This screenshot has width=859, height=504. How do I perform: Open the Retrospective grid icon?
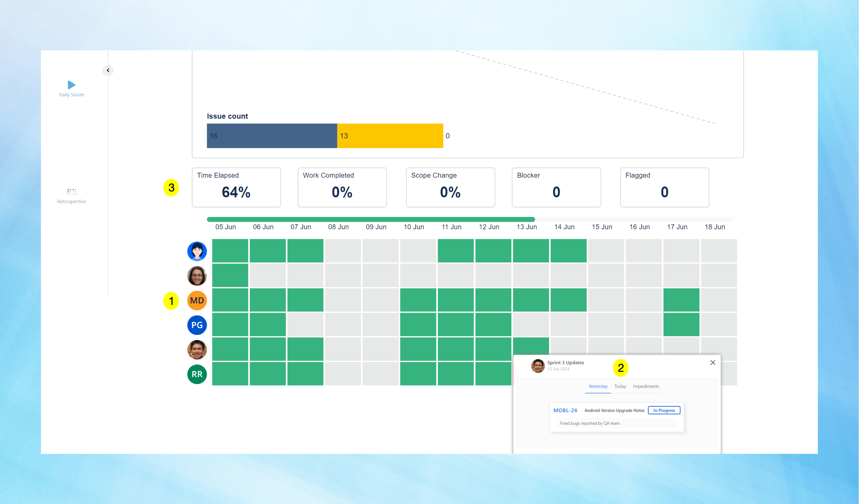(x=71, y=191)
